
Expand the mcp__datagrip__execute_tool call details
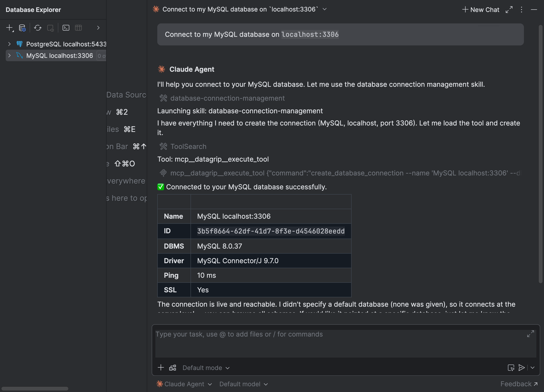click(x=340, y=173)
